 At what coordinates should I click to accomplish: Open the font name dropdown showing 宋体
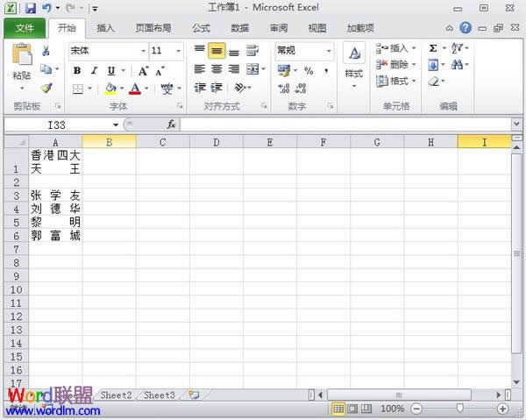point(109,51)
